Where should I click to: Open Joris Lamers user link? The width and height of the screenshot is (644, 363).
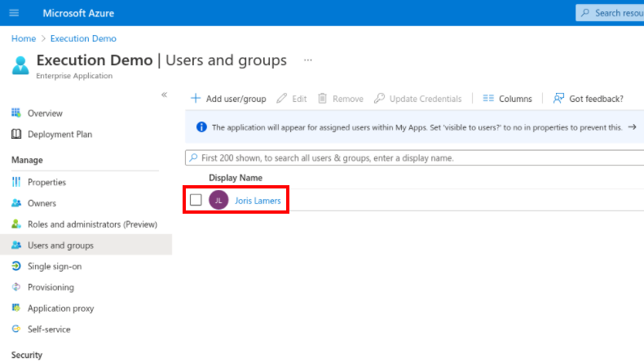[258, 201]
